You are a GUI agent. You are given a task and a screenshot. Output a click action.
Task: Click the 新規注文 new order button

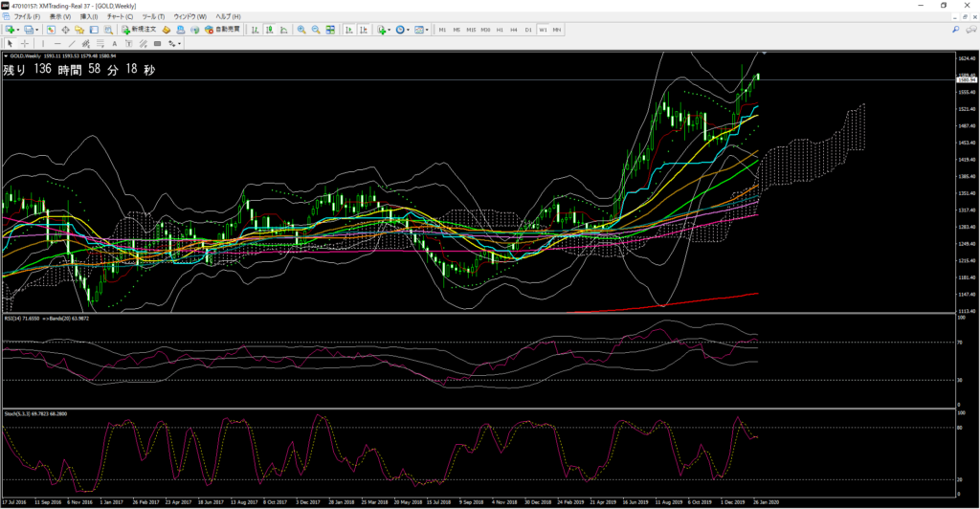(x=139, y=30)
